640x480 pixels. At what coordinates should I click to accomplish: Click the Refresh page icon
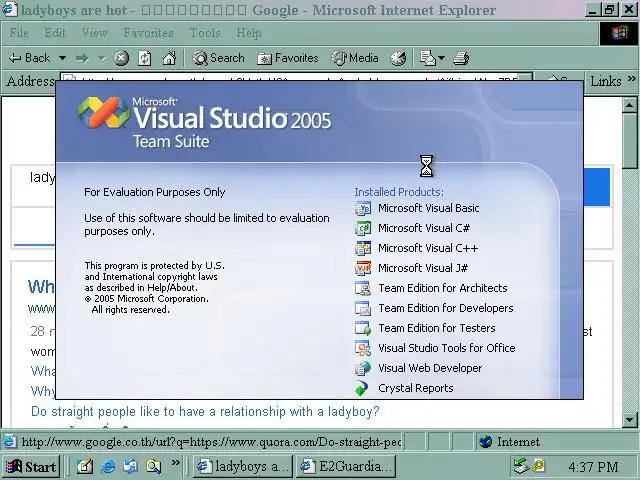[x=144, y=58]
